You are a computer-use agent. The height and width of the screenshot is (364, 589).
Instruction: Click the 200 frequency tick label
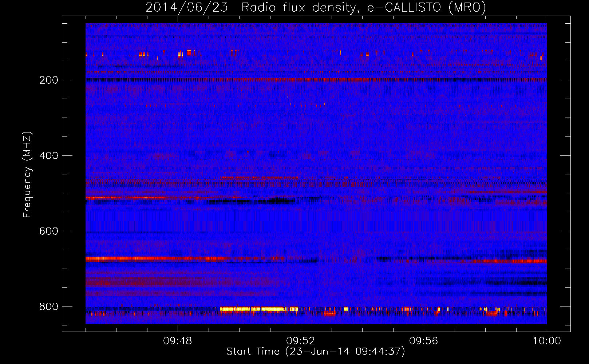(x=48, y=80)
